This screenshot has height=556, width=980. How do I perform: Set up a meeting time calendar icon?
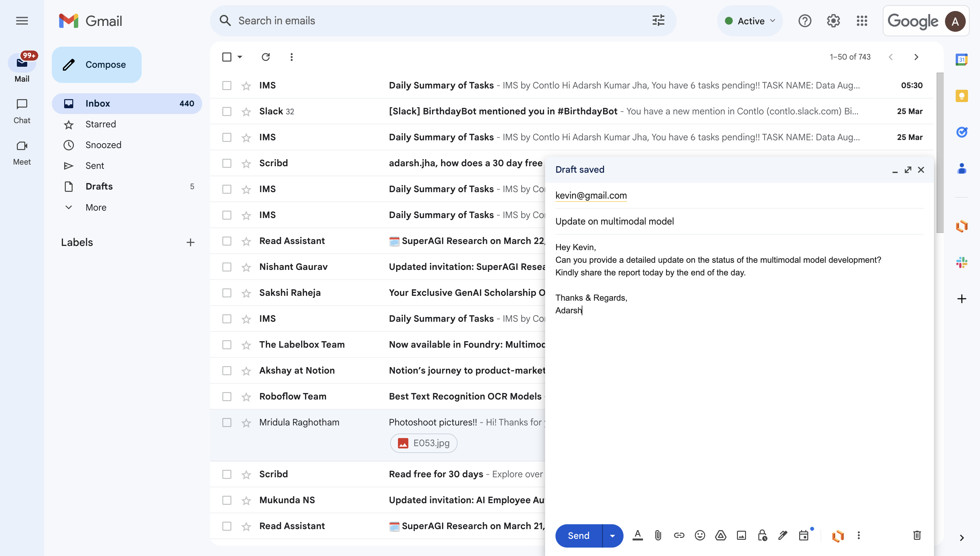pyautogui.click(x=804, y=535)
